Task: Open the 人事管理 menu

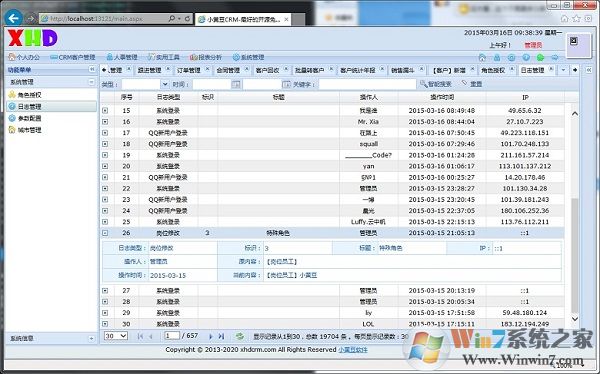Action: [122, 57]
